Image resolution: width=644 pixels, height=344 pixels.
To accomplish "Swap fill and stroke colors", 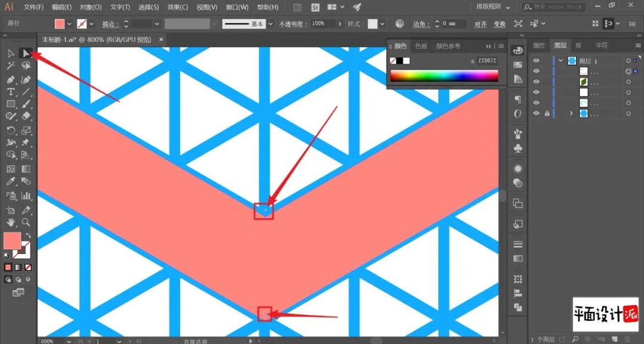I will (28, 235).
